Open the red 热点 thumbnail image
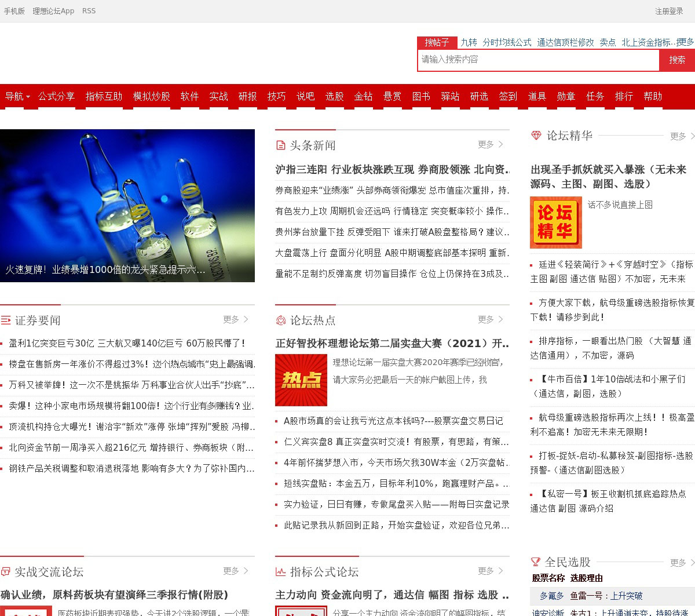The height and width of the screenshot is (616, 695). pyautogui.click(x=301, y=380)
